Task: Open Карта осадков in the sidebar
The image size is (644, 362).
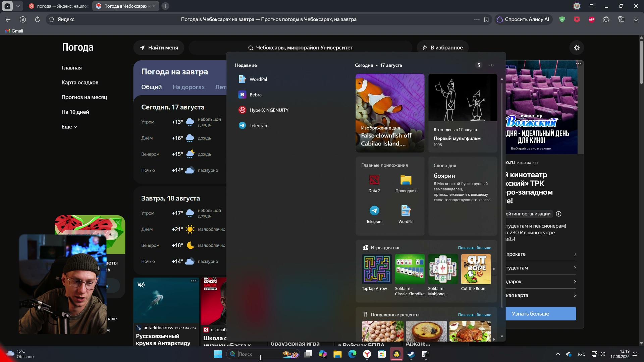Action: 80,82
